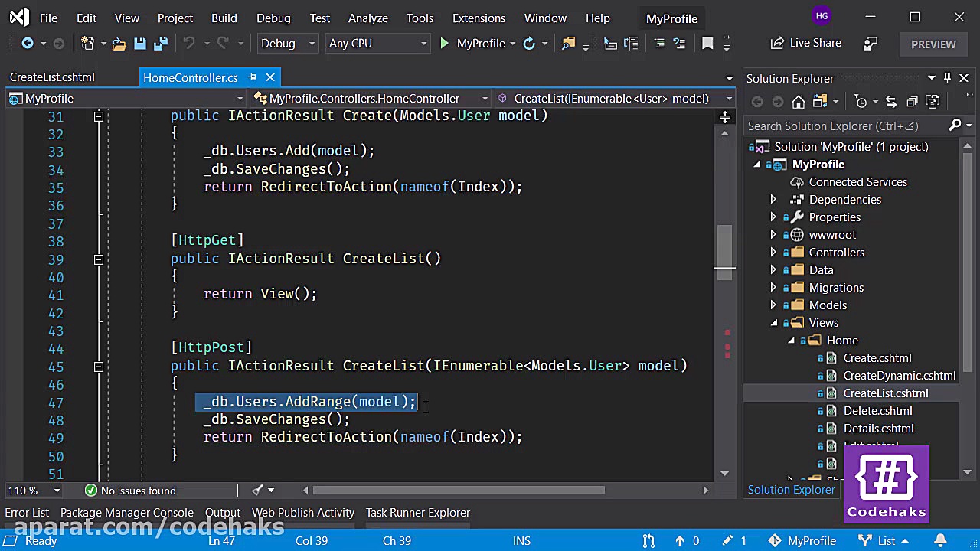Click the horizontal editor scrollbar thumb
Screen dimensions: 980x551
click(459, 490)
